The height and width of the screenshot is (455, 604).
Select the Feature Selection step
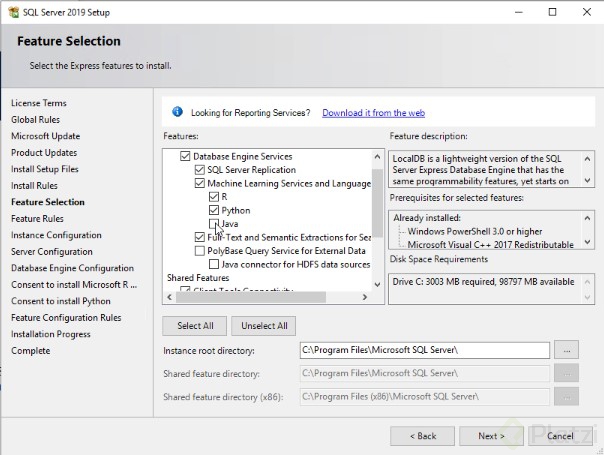point(48,202)
